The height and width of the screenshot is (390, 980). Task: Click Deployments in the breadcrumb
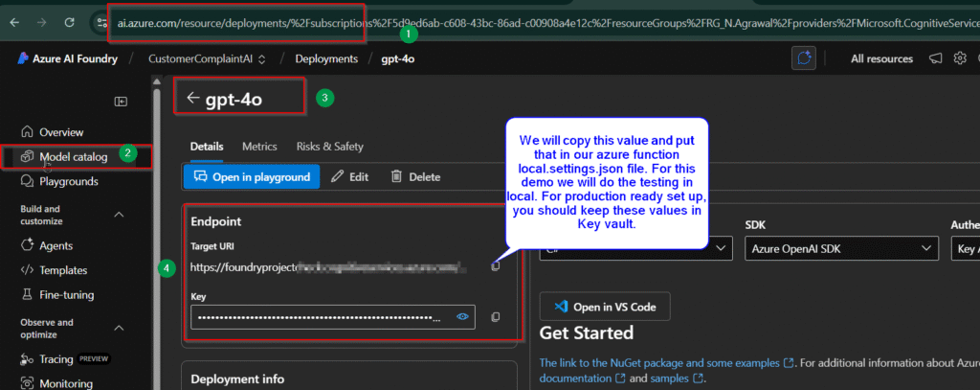click(326, 58)
